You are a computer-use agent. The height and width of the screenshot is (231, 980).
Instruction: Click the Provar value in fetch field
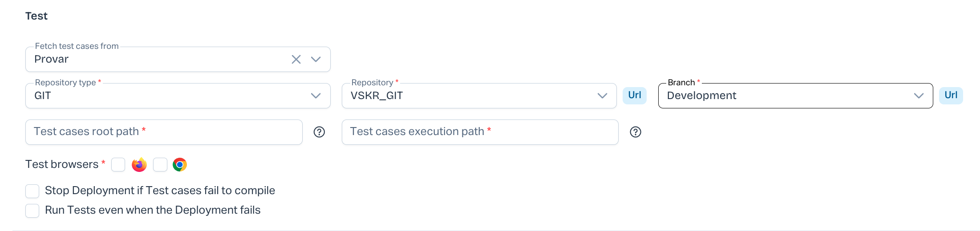52,60
